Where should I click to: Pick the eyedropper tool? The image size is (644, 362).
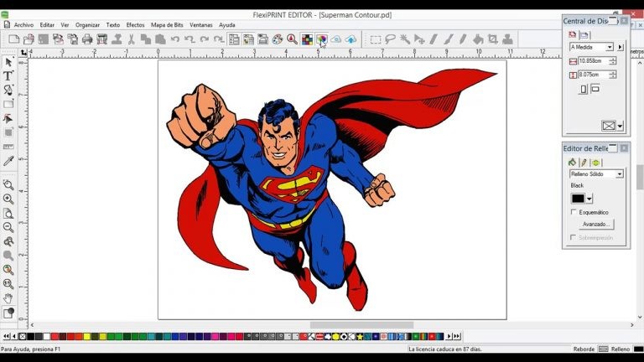coord(8,161)
